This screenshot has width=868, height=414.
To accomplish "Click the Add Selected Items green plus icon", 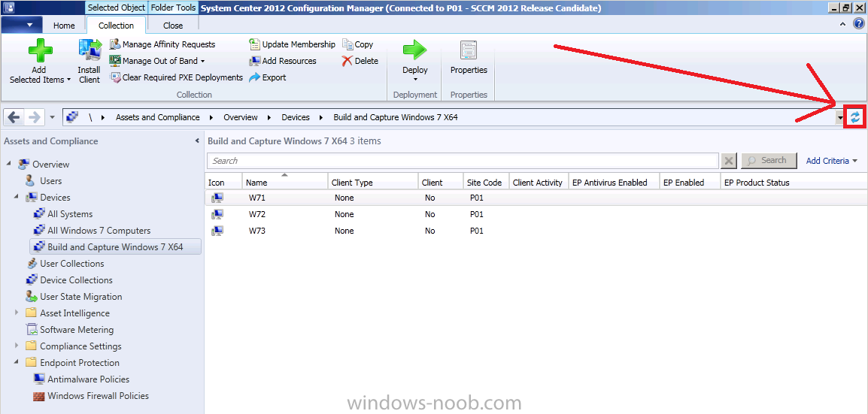I will [40, 51].
